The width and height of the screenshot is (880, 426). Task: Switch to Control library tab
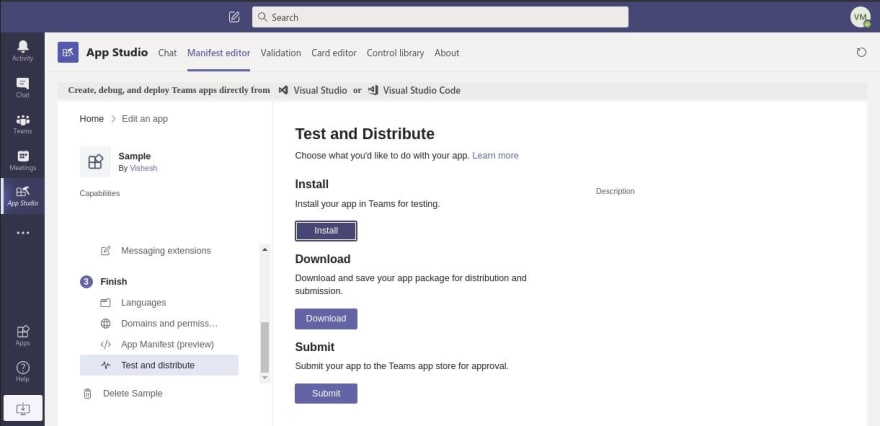(395, 53)
